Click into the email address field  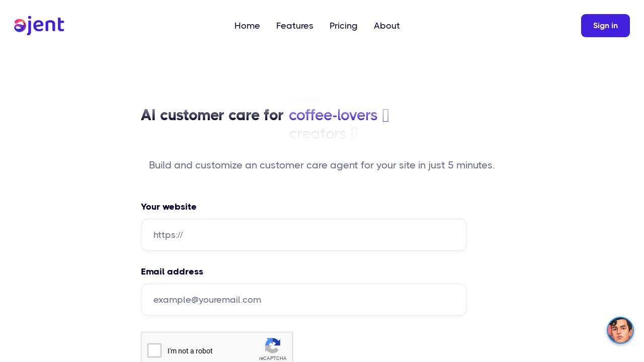[x=304, y=300]
